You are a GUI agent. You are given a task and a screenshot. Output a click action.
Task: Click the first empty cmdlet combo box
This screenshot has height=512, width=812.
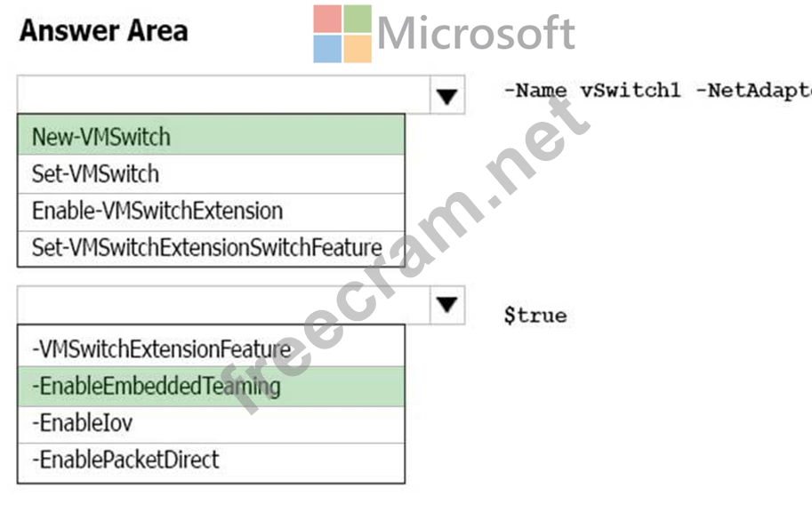click(224, 95)
